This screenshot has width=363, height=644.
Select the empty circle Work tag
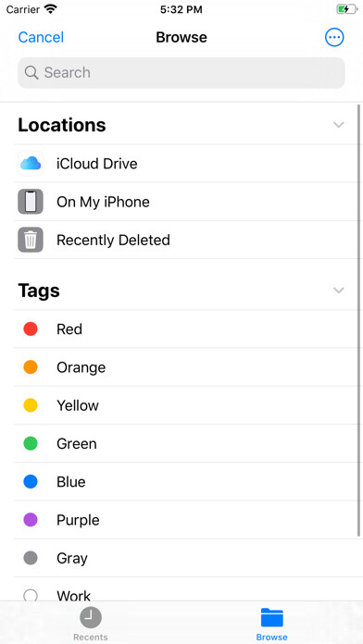31,596
